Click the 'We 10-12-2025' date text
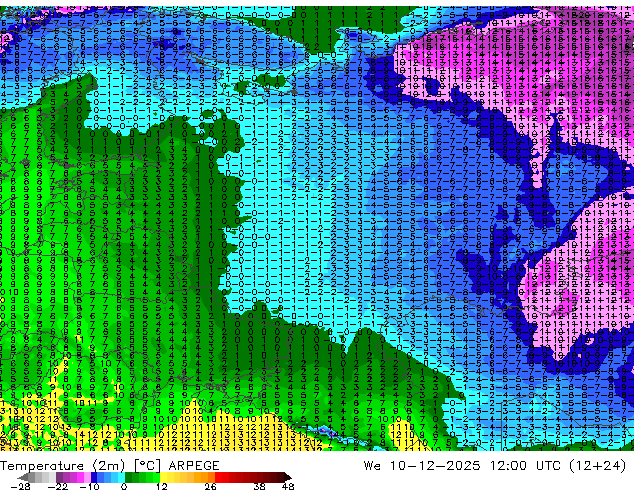 [x=422, y=466]
